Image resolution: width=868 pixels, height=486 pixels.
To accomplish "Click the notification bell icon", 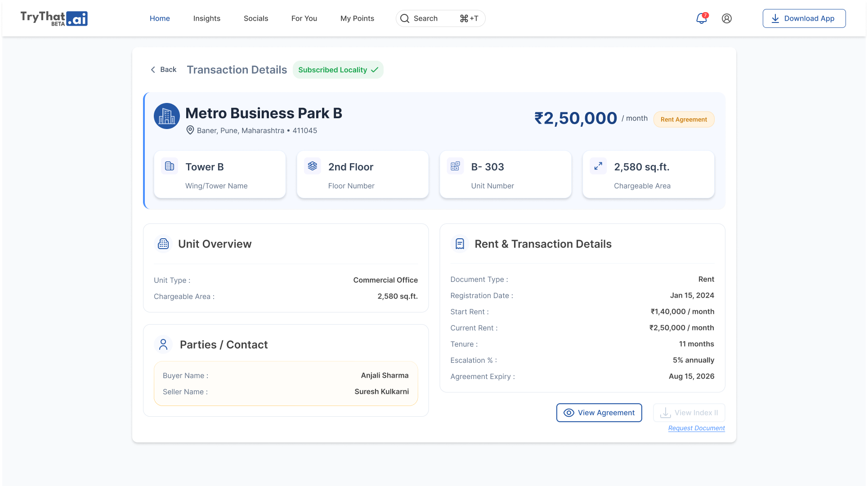I will (x=701, y=18).
